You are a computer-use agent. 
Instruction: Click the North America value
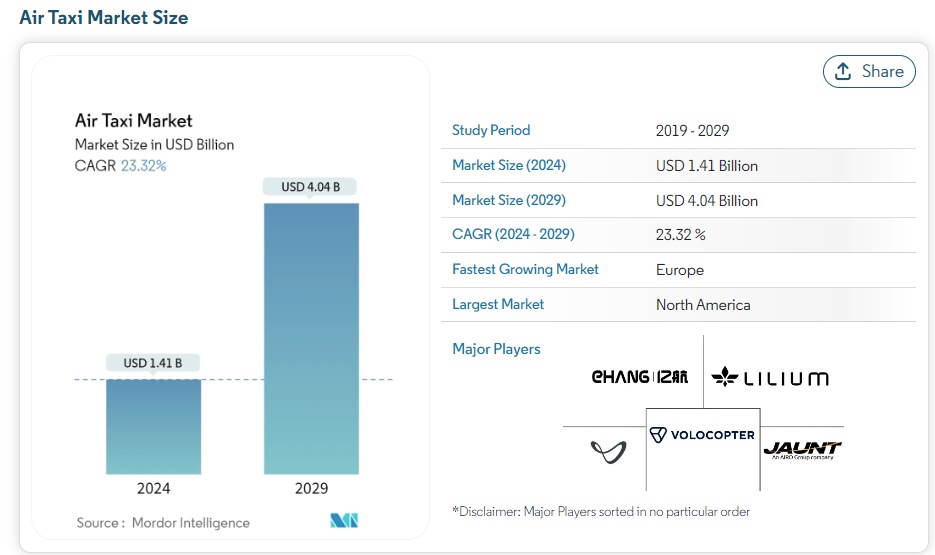coord(702,305)
